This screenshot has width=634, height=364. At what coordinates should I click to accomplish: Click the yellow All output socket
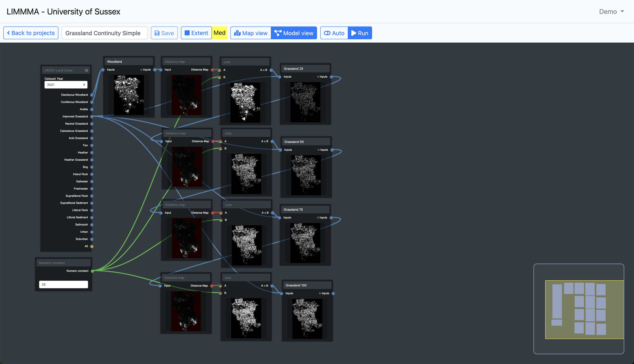click(x=92, y=246)
